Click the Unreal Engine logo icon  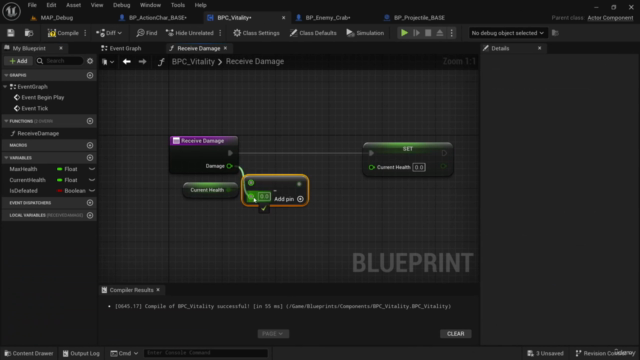point(11,11)
